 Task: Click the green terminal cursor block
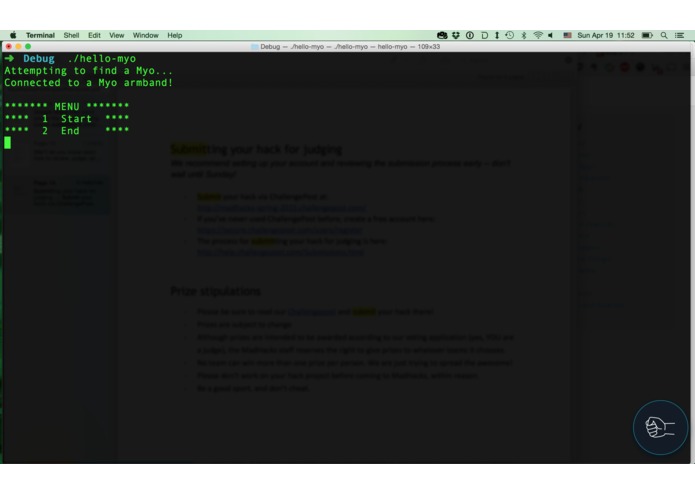click(8, 143)
